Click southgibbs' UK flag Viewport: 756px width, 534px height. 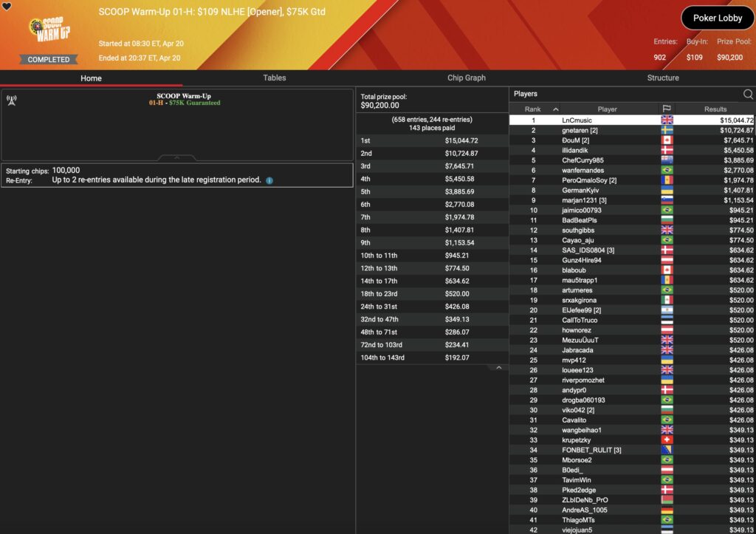(667, 230)
